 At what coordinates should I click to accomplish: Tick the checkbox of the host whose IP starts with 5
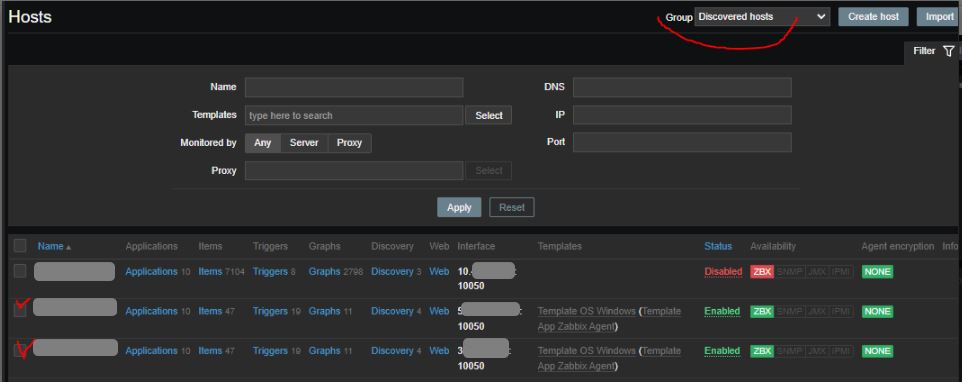point(20,311)
